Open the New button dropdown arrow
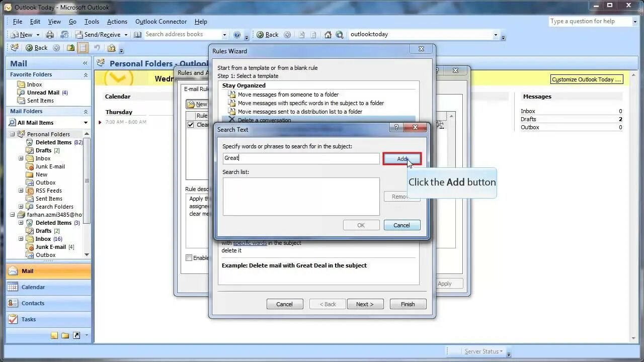 38,35
